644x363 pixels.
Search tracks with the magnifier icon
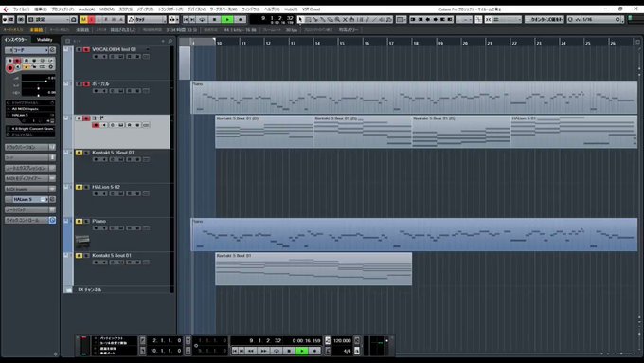tap(170, 41)
